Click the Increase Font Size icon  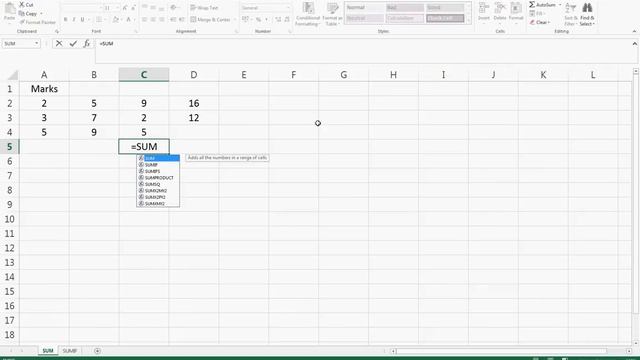(125, 8)
